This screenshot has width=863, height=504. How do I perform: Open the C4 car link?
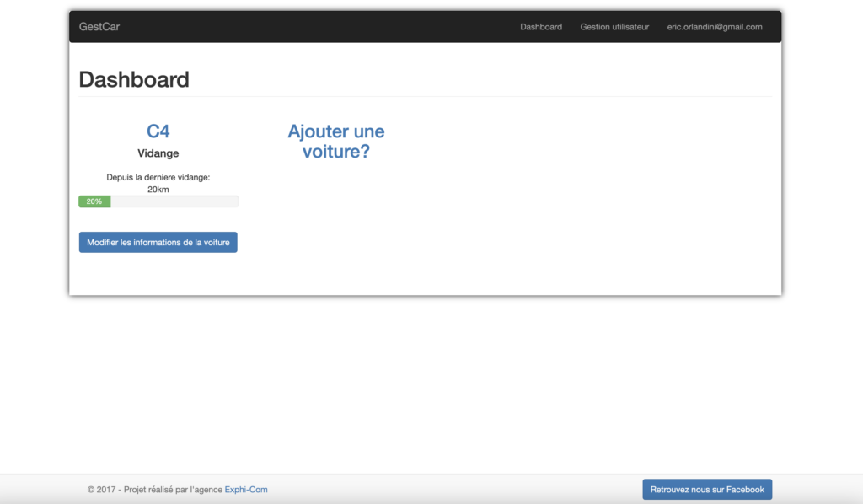click(x=158, y=131)
